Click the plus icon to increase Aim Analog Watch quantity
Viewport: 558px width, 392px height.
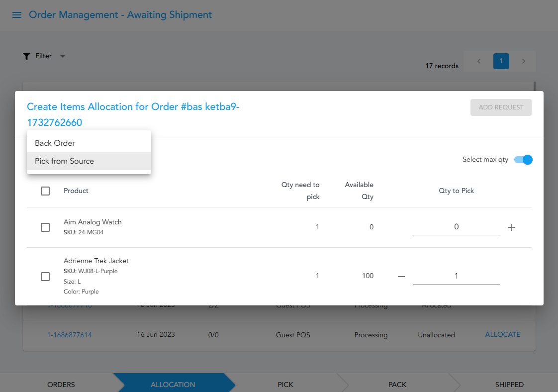(x=512, y=227)
